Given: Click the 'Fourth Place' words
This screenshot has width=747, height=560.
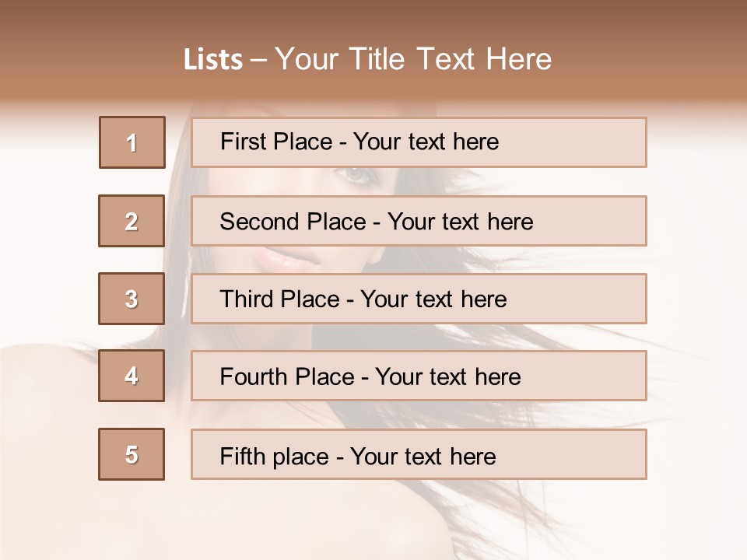Looking at the screenshot, I should [x=286, y=377].
